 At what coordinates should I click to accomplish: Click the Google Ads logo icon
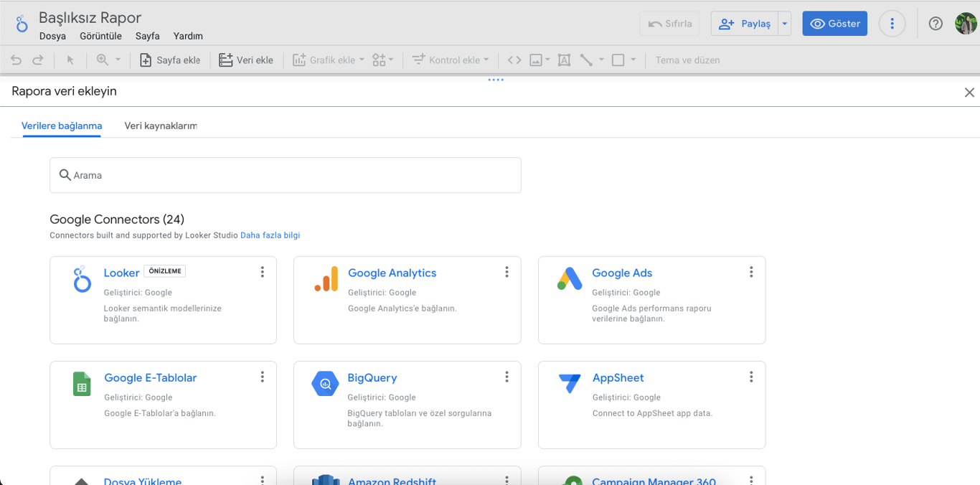[570, 279]
